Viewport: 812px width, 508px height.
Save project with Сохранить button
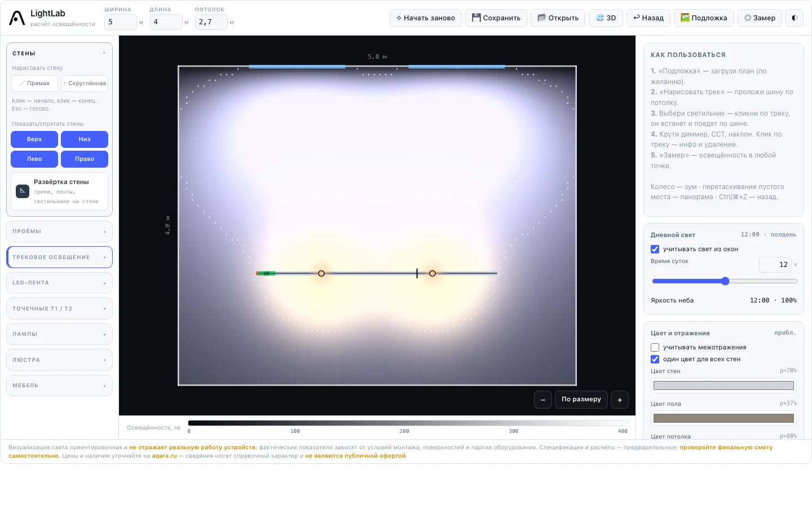[496, 18]
